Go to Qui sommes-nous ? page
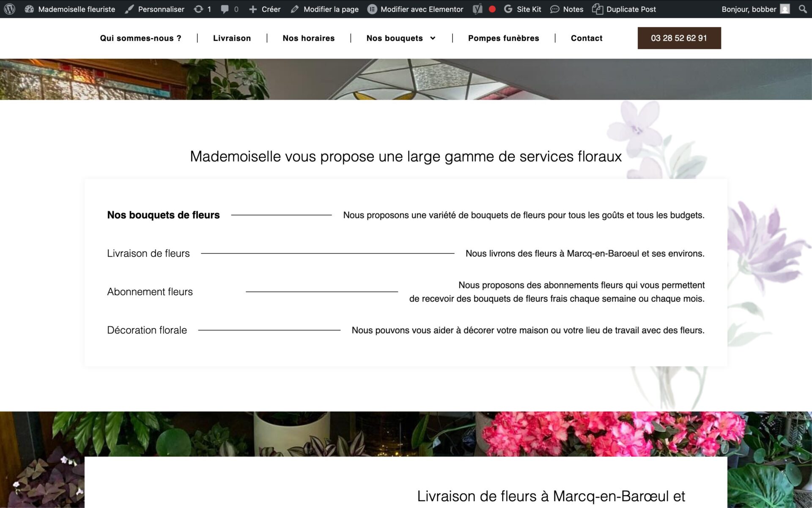 click(140, 38)
